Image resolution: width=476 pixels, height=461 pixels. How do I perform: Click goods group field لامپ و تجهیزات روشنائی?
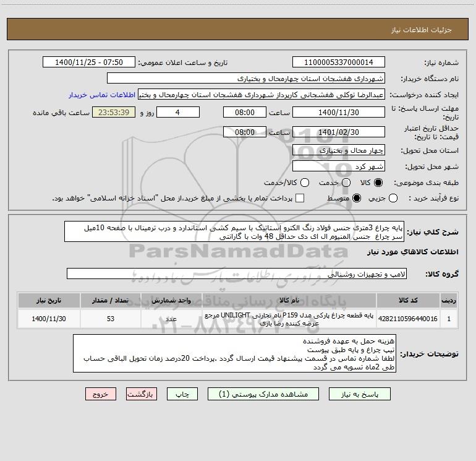tap(237, 274)
